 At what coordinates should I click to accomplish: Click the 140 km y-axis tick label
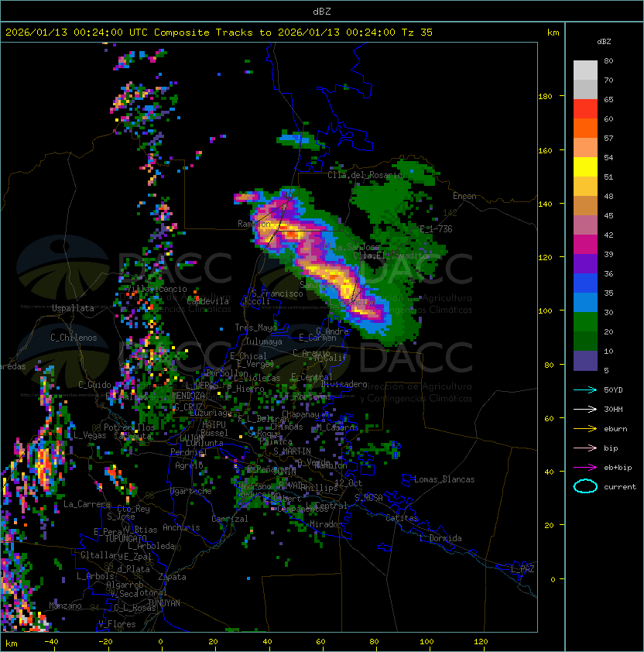coord(545,204)
